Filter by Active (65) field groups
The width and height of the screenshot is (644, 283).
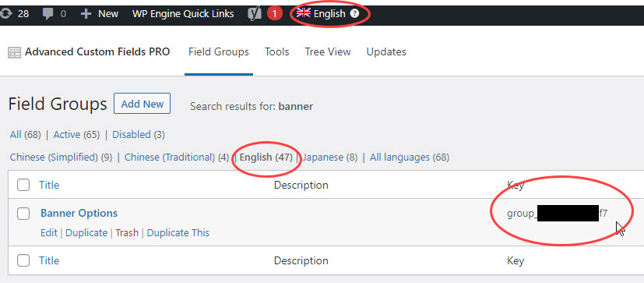76,135
